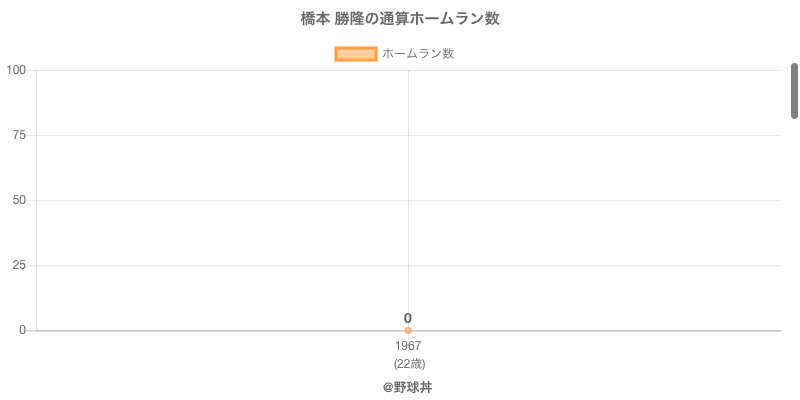This screenshot has height=400, width=800.
Task: Toggle the ホームラン数 legend label text
Action: 418,54
